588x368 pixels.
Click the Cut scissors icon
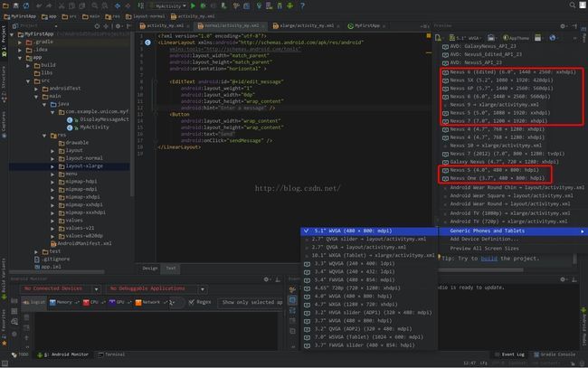click(x=62, y=5)
